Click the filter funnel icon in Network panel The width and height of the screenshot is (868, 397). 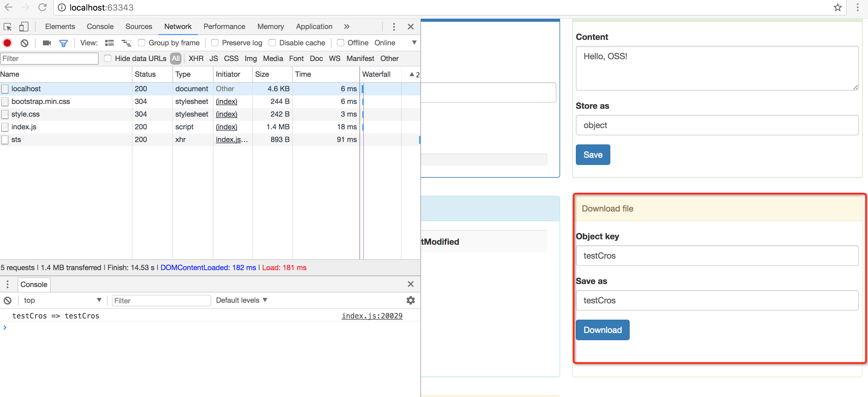[x=64, y=43]
